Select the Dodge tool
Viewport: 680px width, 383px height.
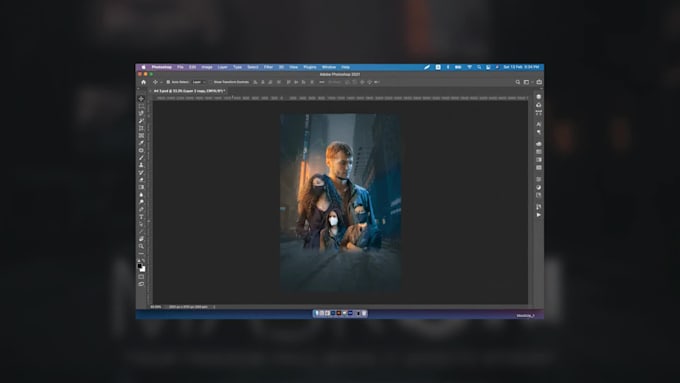141,202
